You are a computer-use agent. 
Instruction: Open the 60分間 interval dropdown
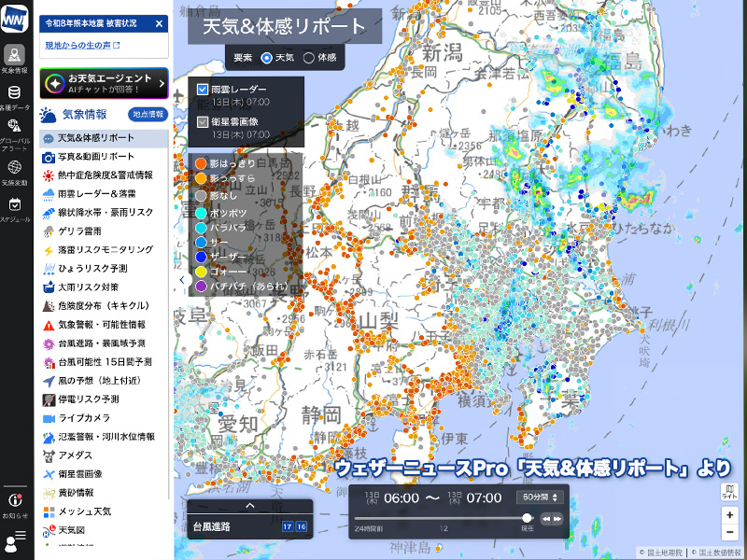point(540,497)
